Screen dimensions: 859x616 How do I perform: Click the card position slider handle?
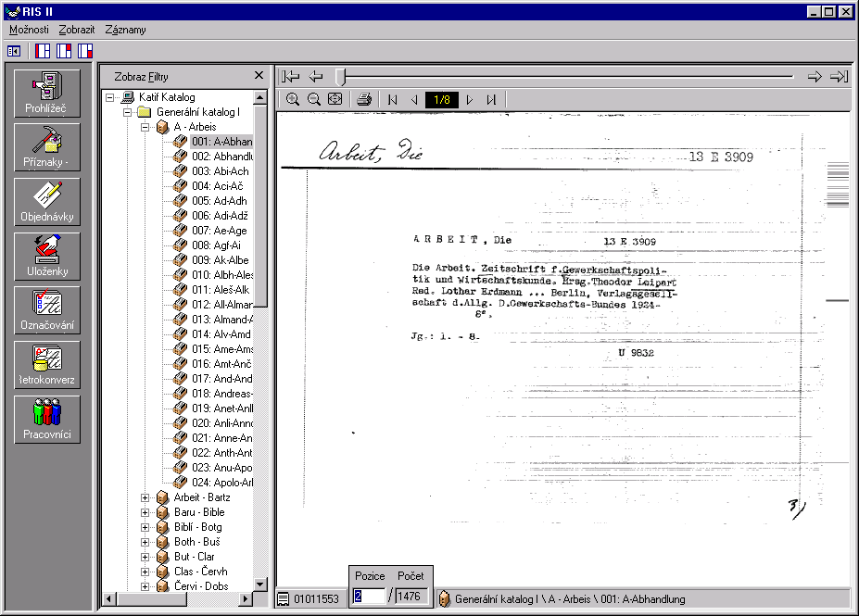coord(341,77)
